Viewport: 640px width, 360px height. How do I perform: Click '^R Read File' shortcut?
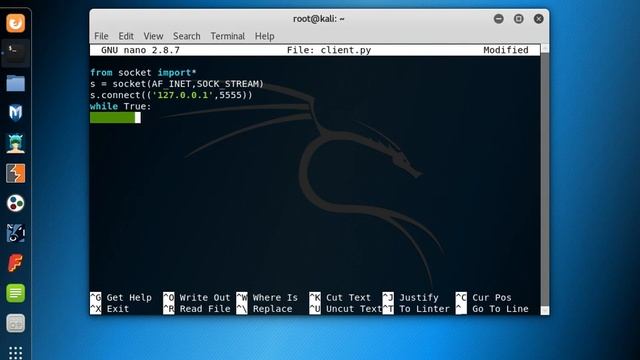[x=197, y=309]
